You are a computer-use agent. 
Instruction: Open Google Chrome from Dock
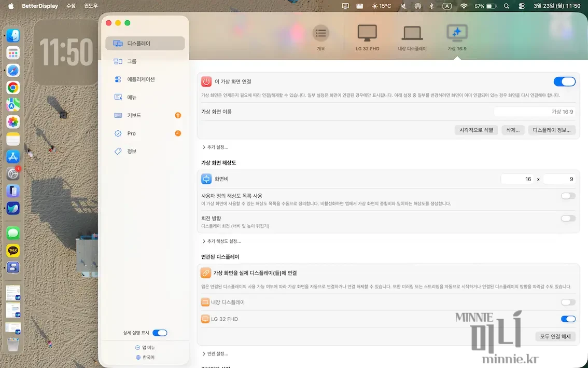pyautogui.click(x=13, y=88)
